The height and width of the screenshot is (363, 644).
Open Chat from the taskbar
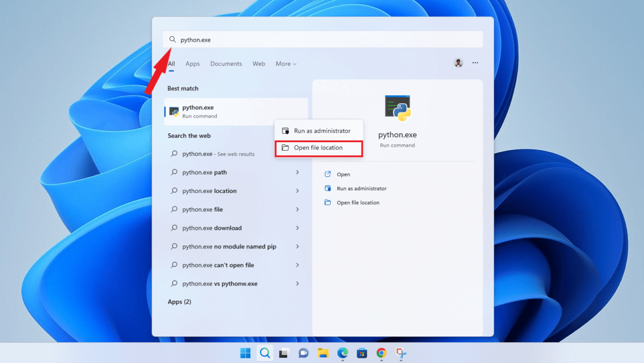[303, 353]
